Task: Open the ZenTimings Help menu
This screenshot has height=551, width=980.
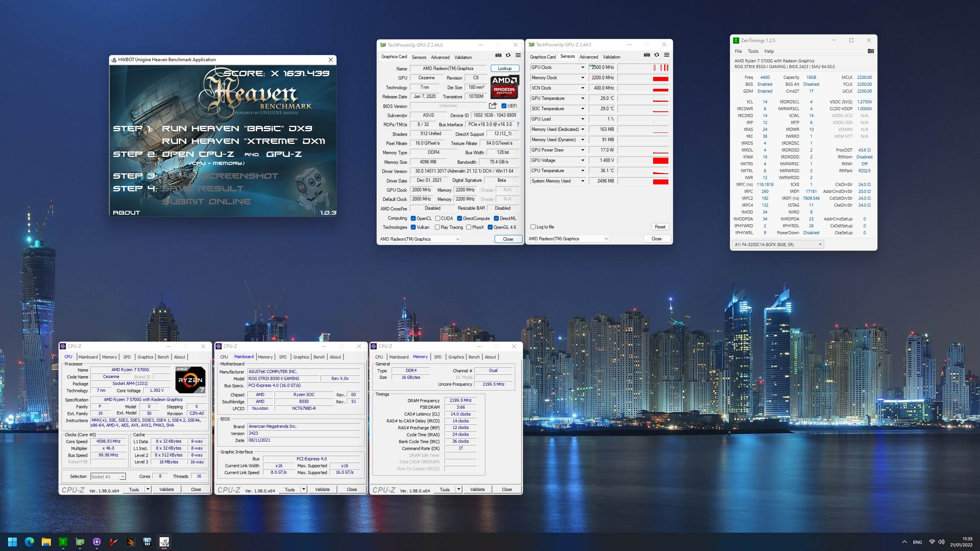Action: [x=769, y=51]
